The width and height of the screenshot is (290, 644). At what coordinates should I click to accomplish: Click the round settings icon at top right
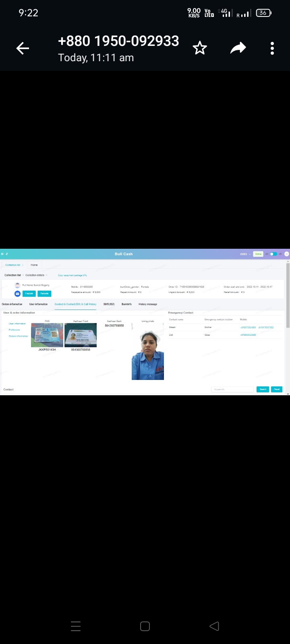[x=286, y=254]
